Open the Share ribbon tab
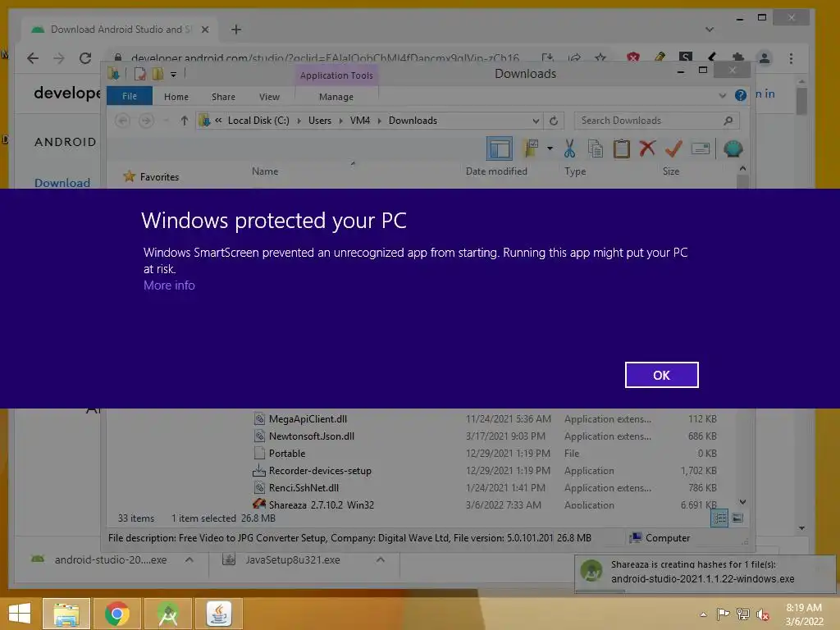Image resolution: width=840 pixels, height=630 pixels. coord(223,97)
